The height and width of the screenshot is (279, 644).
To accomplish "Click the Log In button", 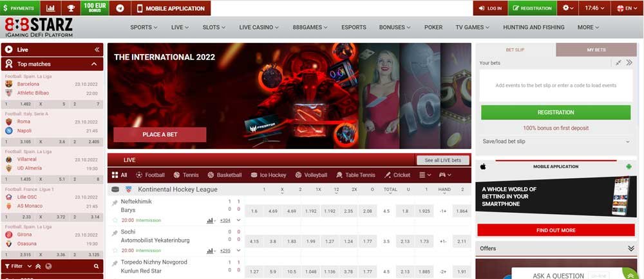I will [490, 8].
